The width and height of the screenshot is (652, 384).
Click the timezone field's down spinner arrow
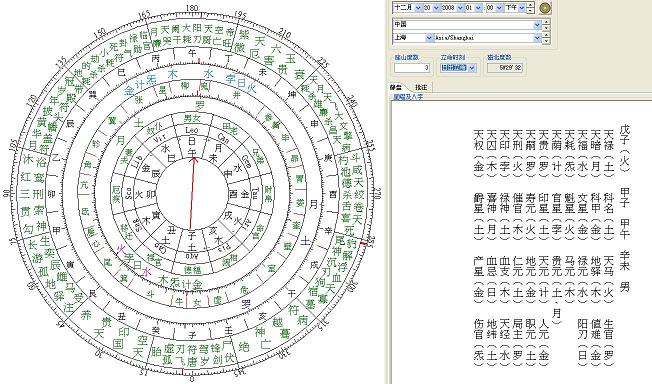tap(546, 41)
